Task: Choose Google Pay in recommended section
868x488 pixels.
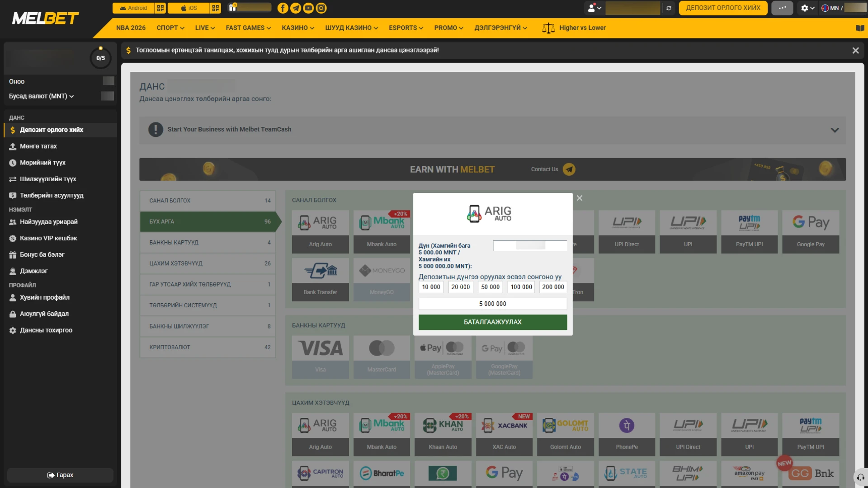Action: (811, 232)
